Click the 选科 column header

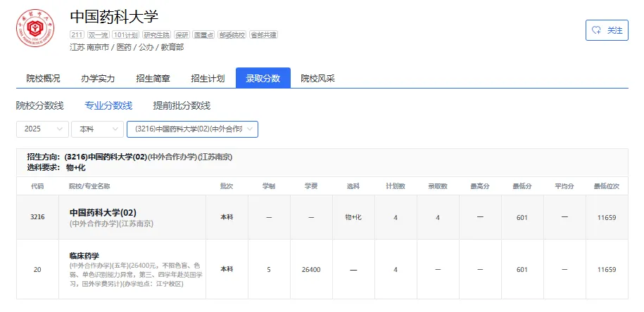[353, 186]
